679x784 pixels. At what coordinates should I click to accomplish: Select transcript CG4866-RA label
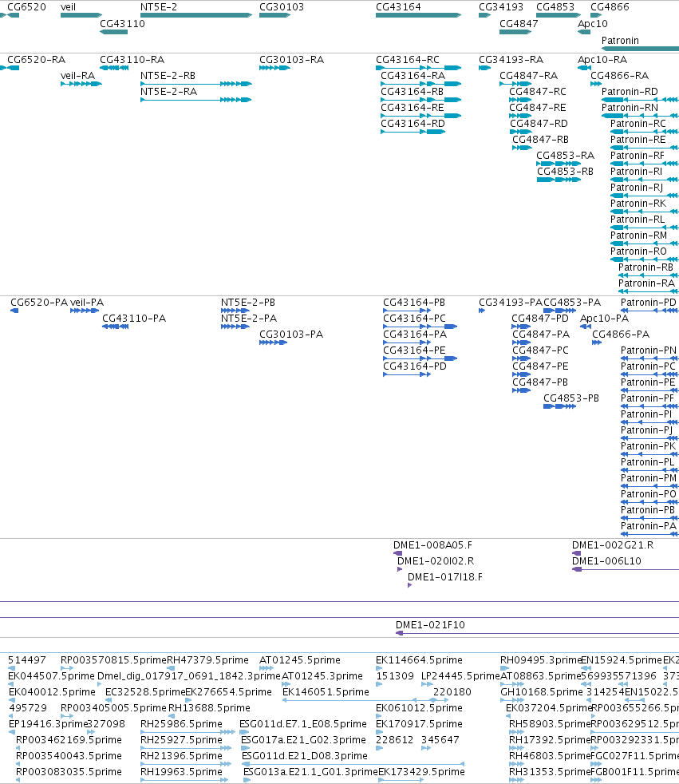(619, 76)
